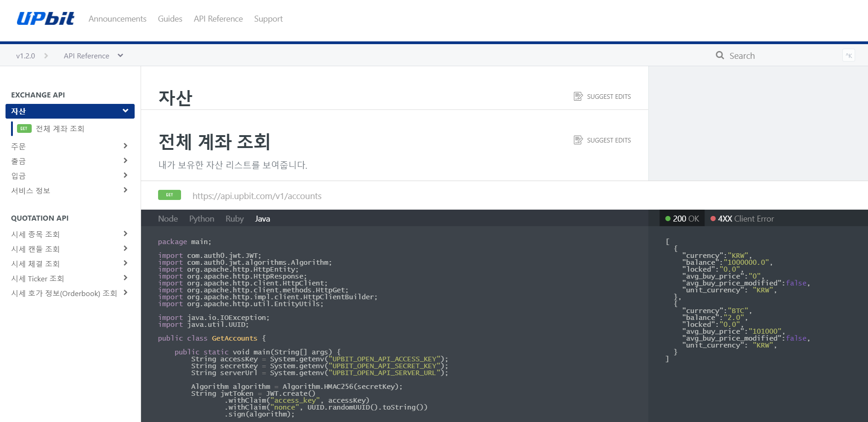The image size is (868, 422).
Task: Switch code sample to Python
Action: (202, 219)
